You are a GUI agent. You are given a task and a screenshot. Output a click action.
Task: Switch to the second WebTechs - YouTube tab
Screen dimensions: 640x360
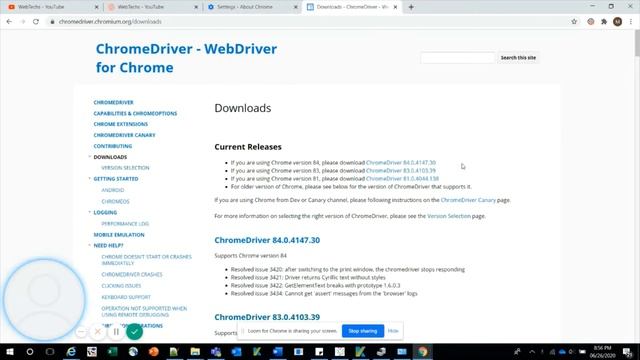[x=152, y=7]
